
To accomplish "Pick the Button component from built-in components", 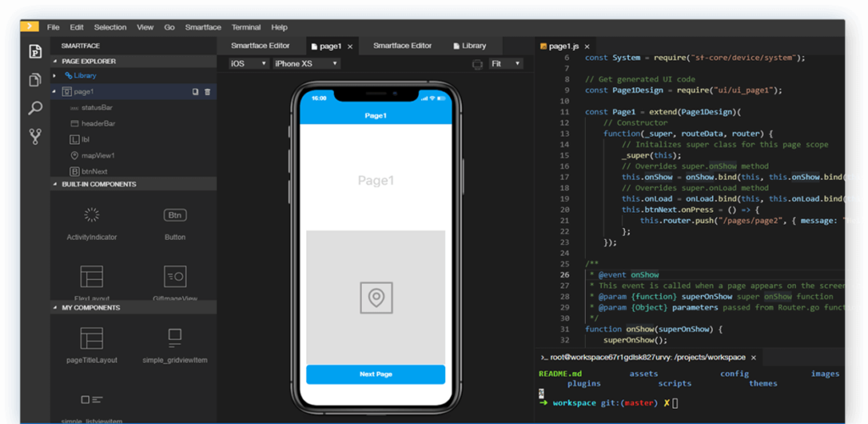I will (175, 215).
